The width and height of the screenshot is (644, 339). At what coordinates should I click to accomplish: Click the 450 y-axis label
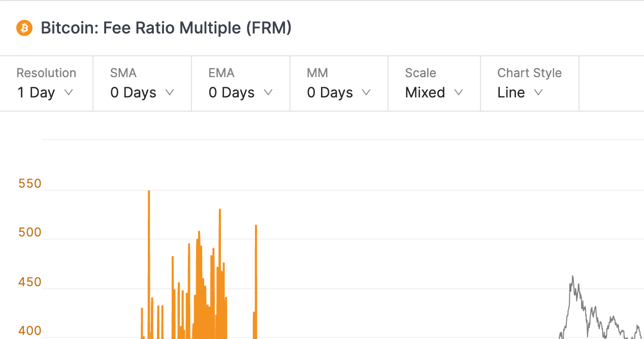coord(29,282)
